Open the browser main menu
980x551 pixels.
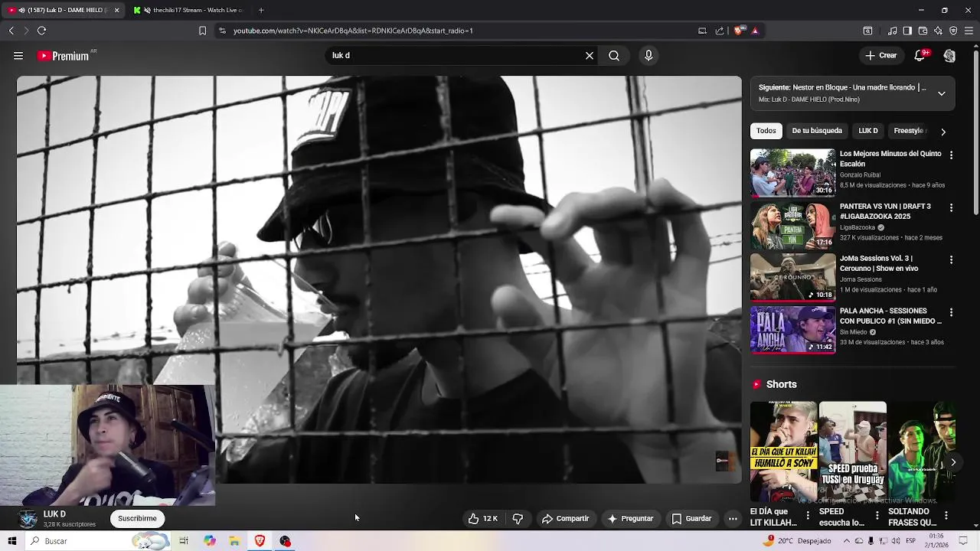[969, 31]
